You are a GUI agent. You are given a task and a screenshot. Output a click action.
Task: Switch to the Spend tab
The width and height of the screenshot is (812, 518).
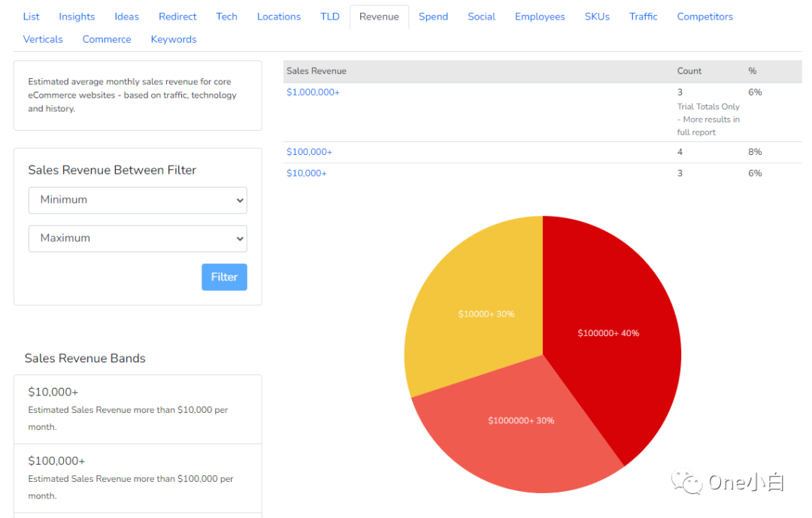(x=433, y=17)
